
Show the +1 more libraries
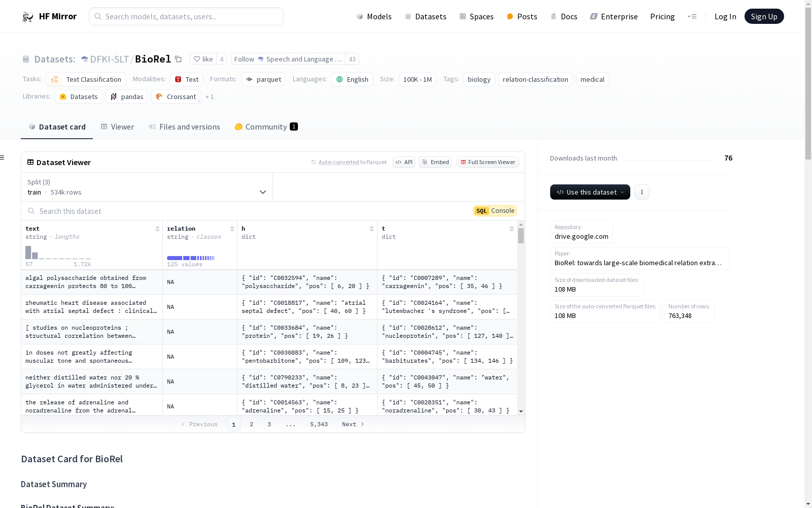coord(210,97)
